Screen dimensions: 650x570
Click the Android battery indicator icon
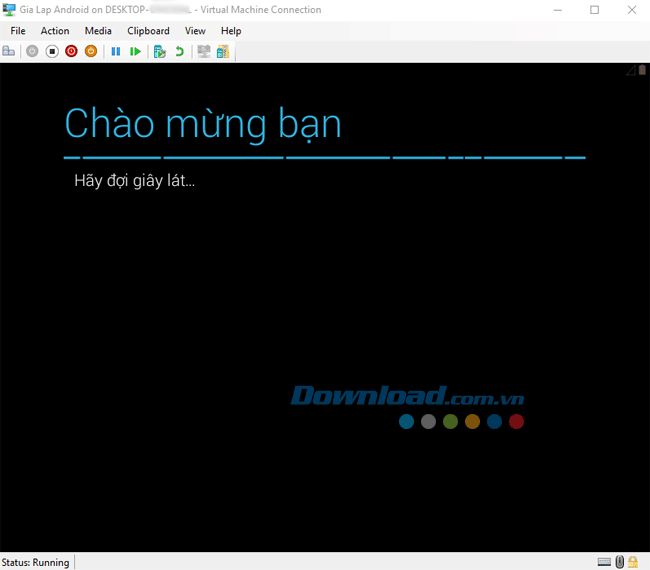[x=642, y=70]
